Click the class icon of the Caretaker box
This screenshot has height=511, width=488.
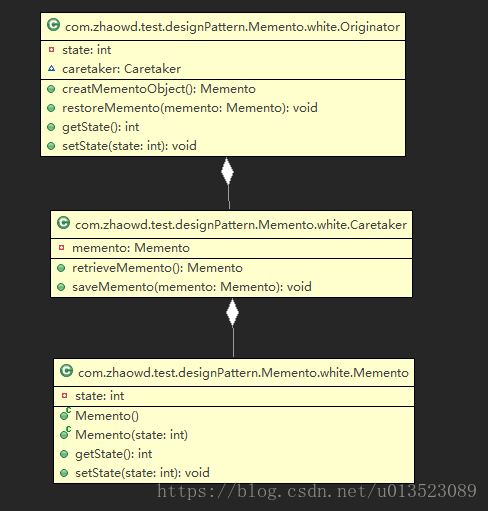63,223
